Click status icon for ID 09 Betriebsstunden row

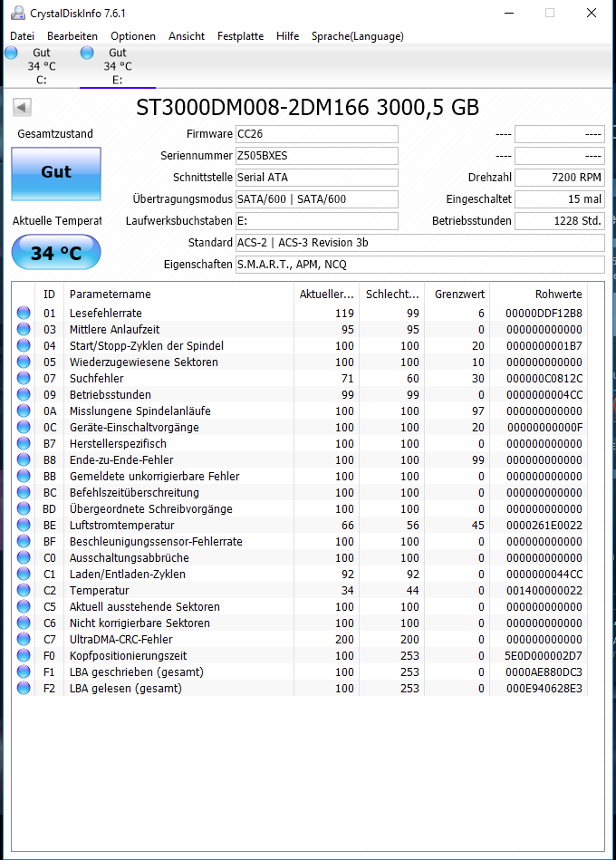(x=24, y=394)
